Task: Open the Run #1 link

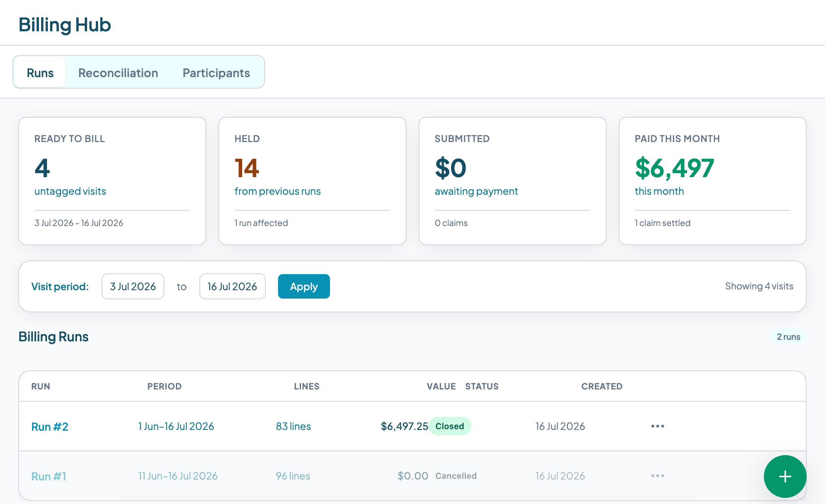Action: 49,476
